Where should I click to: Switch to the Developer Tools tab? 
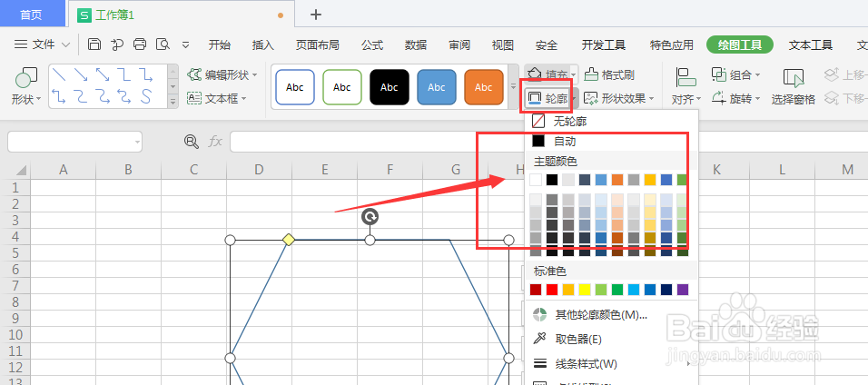point(604,44)
